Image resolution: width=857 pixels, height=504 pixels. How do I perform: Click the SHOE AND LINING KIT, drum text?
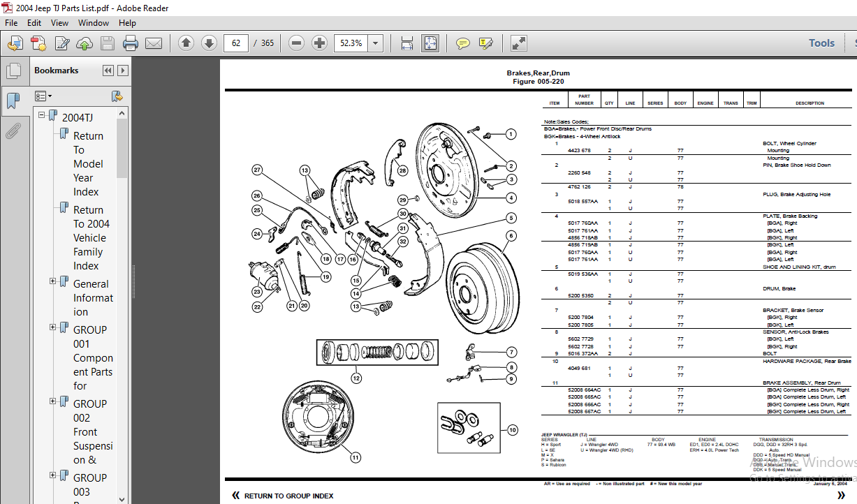coord(798,267)
